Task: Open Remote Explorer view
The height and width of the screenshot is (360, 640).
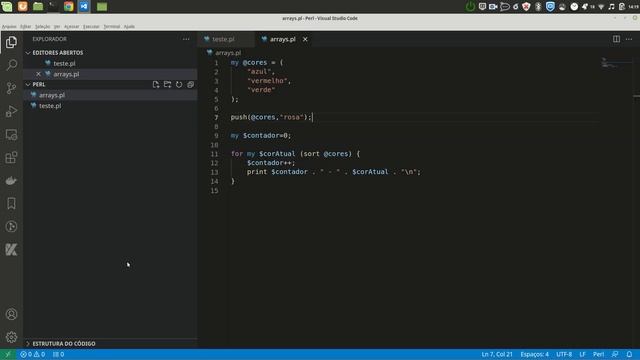Action: pos(11,134)
